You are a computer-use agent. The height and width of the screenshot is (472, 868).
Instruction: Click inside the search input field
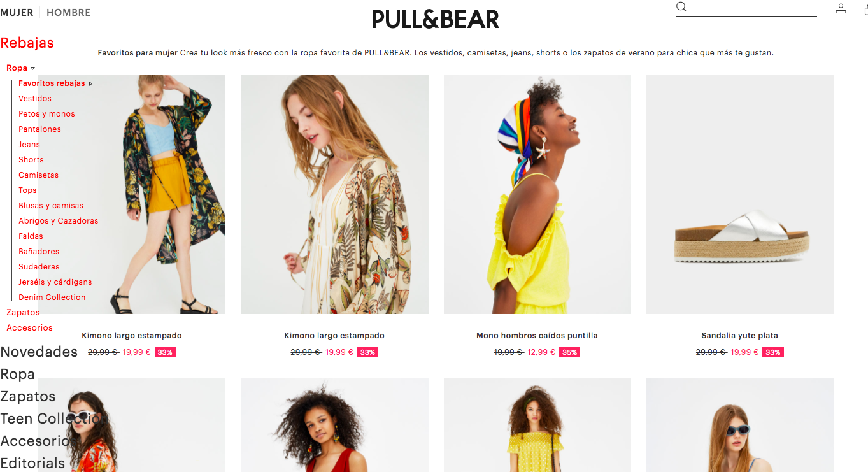tap(753, 8)
